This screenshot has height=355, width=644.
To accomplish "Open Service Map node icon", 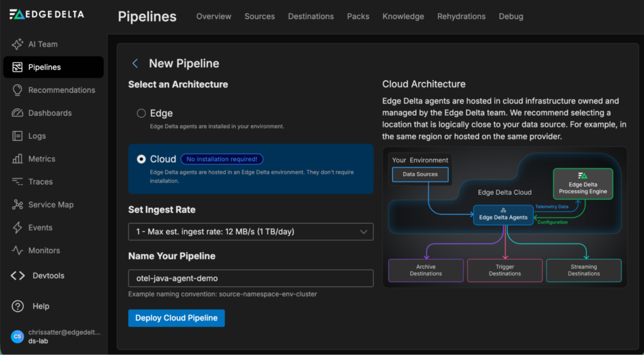I will [x=18, y=205].
